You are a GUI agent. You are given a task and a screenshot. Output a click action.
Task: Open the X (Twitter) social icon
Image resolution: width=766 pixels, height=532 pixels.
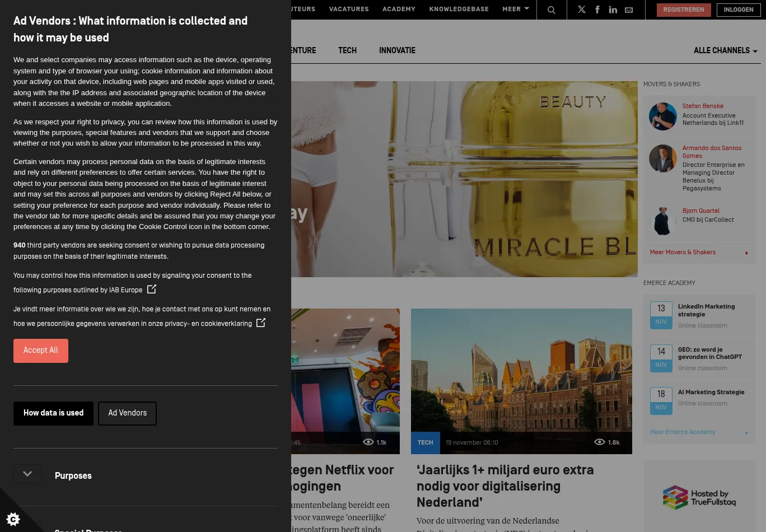click(582, 10)
